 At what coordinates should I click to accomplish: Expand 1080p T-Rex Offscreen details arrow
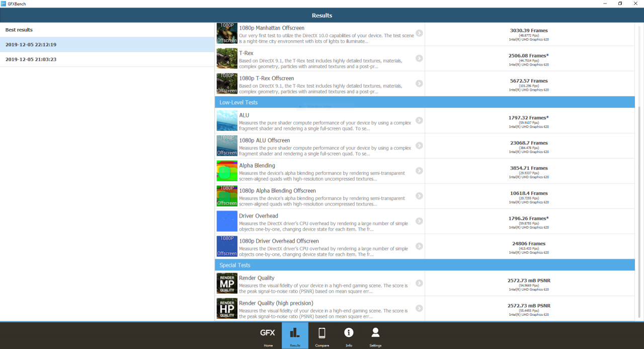(419, 84)
